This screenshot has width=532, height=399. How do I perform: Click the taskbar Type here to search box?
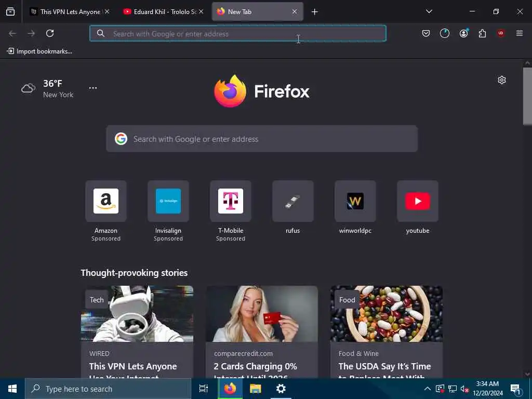(108, 389)
